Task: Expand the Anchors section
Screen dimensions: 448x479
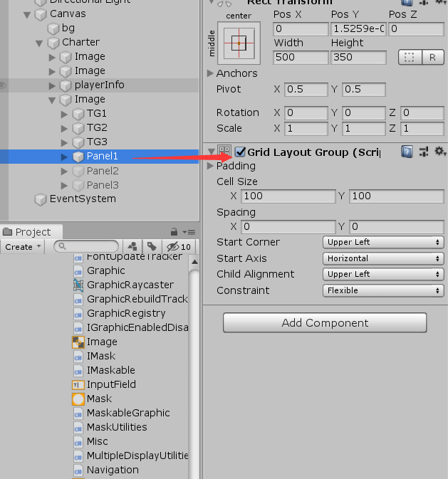Action: coord(210,73)
